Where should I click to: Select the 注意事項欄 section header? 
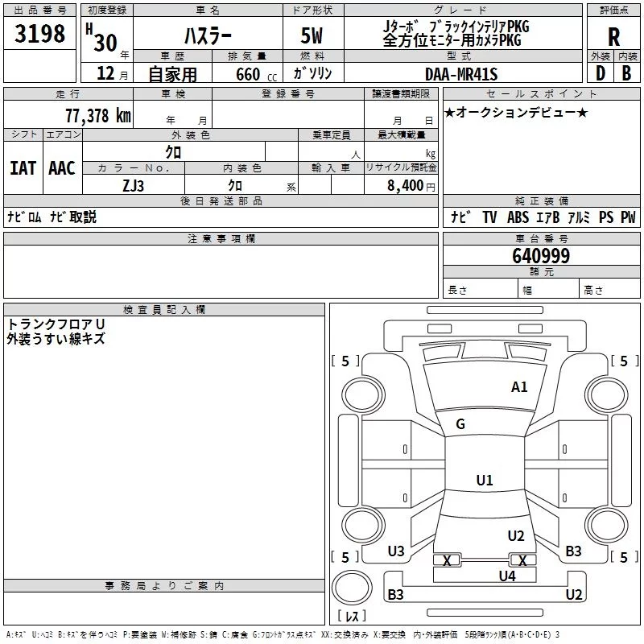(221, 238)
